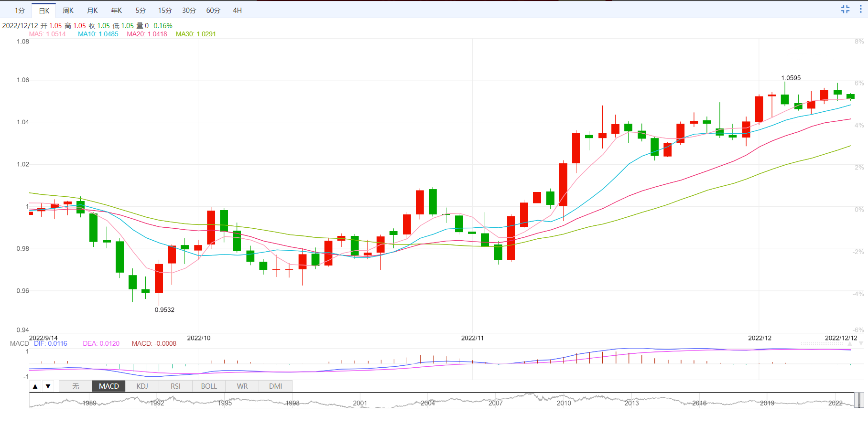Select the 年K yearly chart tab
This screenshot has height=425, width=868.
tap(117, 11)
